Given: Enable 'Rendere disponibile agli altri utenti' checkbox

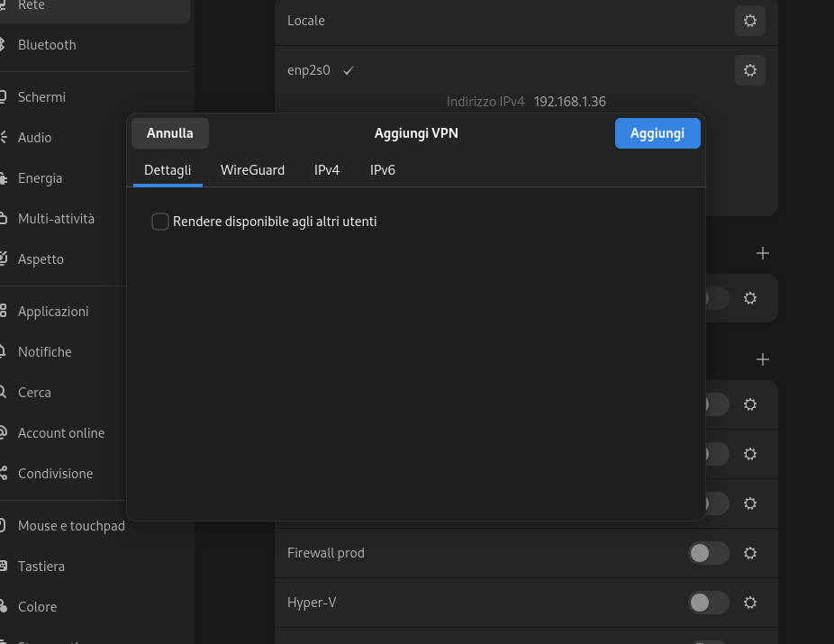Looking at the screenshot, I should (x=160, y=222).
